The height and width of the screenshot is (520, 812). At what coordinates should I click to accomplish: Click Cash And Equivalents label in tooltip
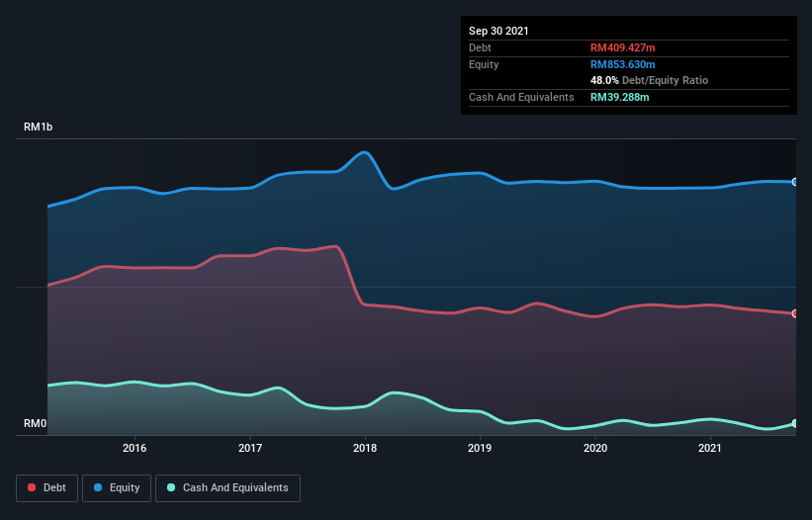pyautogui.click(x=521, y=97)
